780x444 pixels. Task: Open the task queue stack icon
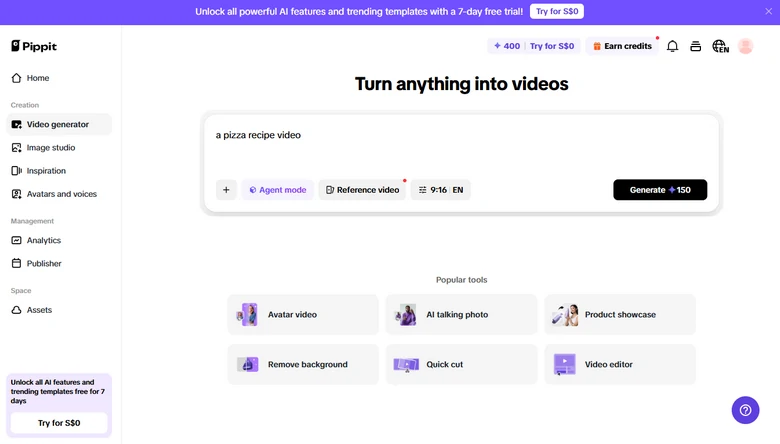tap(695, 46)
